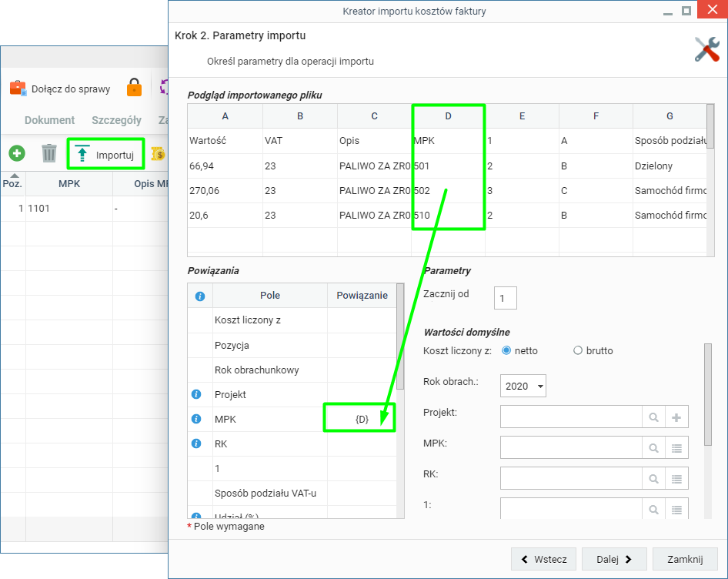The height and width of the screenshot is (579, 728).
Task: Click the Zamknij button
Action: click(685, 559)
